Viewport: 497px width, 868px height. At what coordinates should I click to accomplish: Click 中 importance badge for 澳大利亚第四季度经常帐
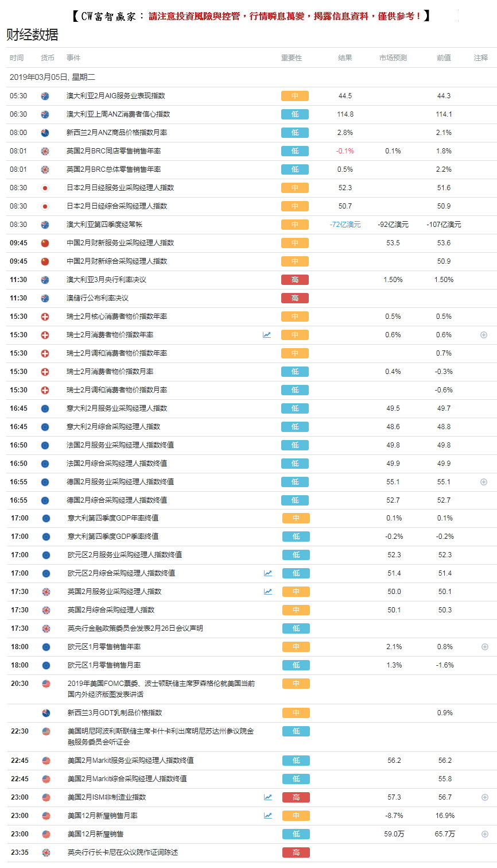295,225
